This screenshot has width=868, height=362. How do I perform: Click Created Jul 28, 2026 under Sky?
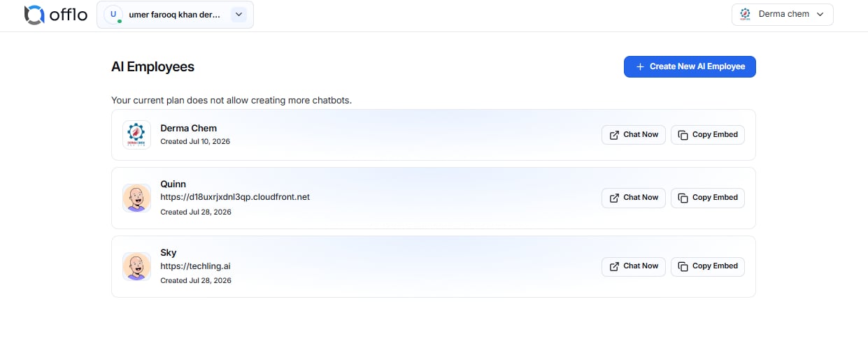tap(196, 280)
